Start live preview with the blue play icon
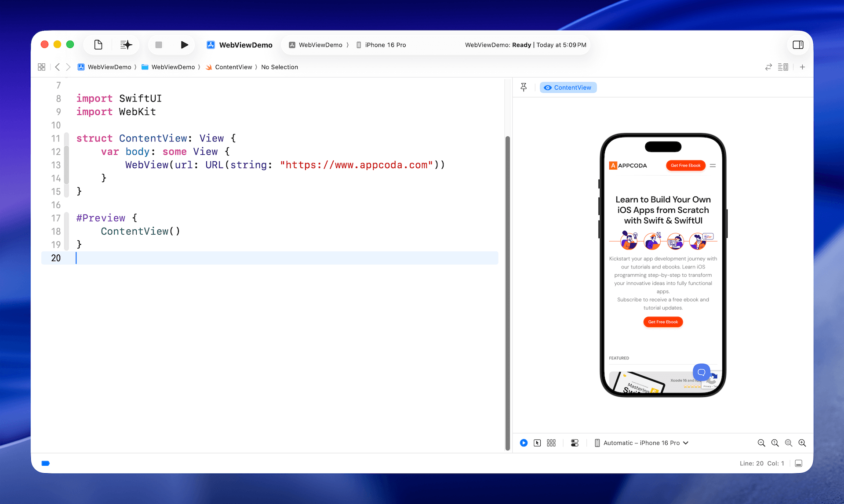 point(523,442)
